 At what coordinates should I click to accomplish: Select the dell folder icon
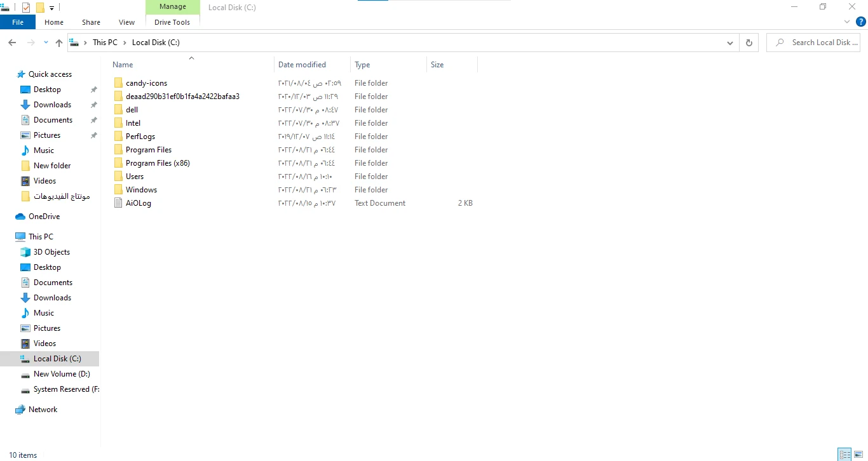(118, 110)
